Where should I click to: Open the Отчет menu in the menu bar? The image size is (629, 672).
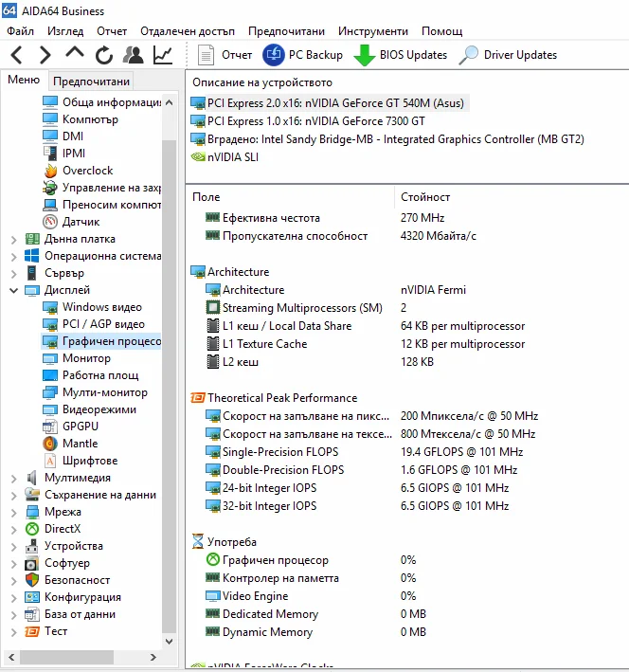(x=112, y=31)
